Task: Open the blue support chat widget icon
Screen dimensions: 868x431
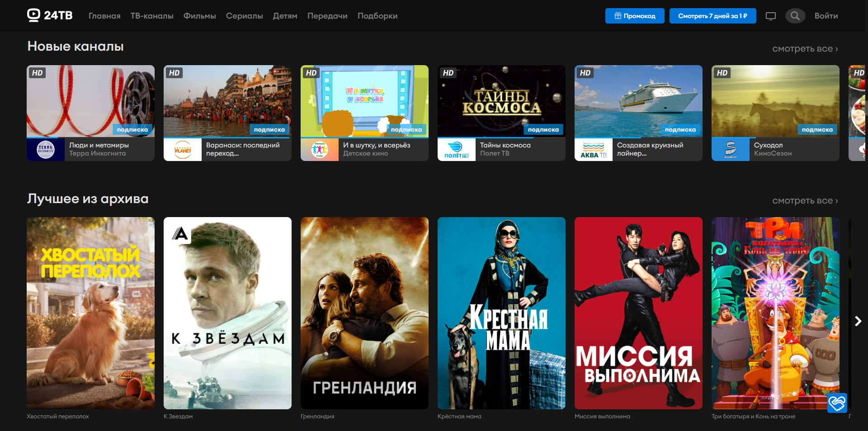Action: tap(837, 403)
